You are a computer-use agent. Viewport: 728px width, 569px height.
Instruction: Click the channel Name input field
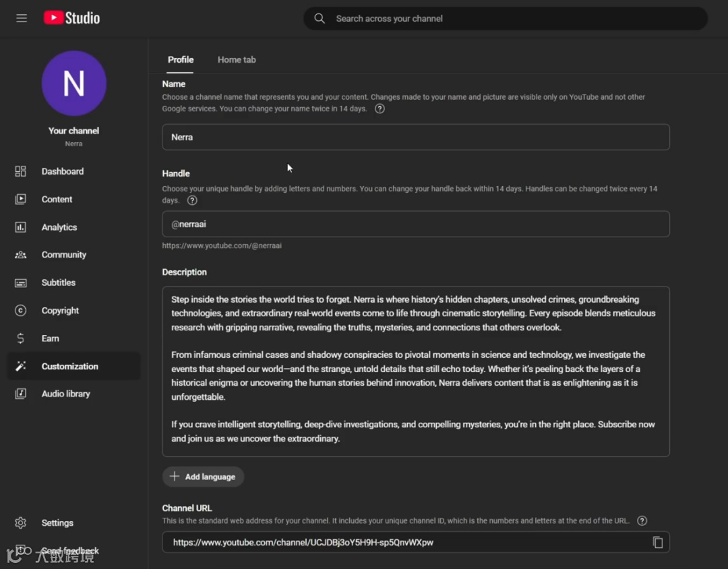pos(415,137)
